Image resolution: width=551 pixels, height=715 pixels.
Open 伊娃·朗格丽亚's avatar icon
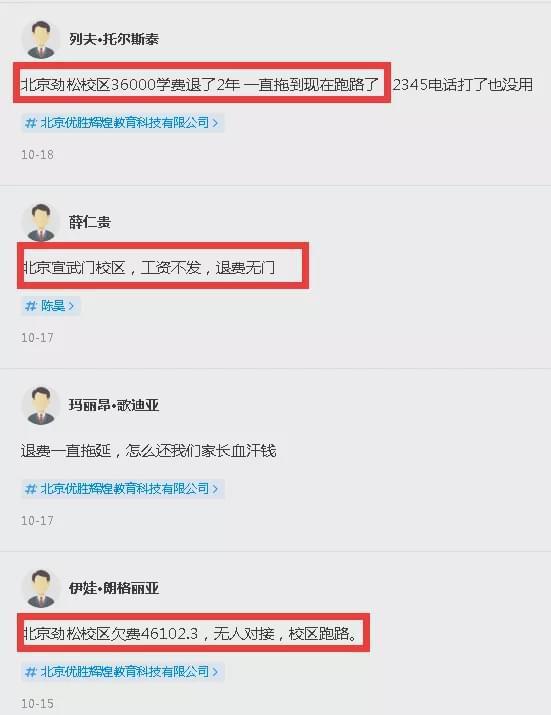41,588
